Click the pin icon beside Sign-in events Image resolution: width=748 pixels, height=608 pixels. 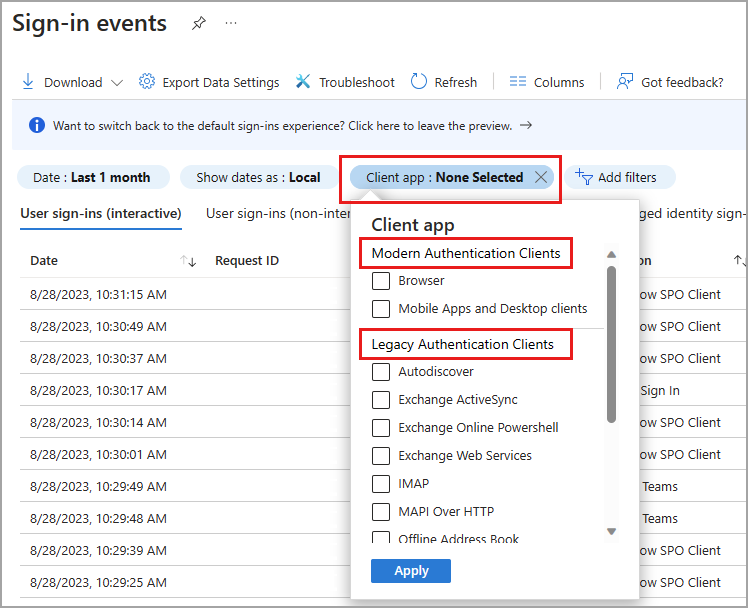pyautogui.click(x=198, y=24)
